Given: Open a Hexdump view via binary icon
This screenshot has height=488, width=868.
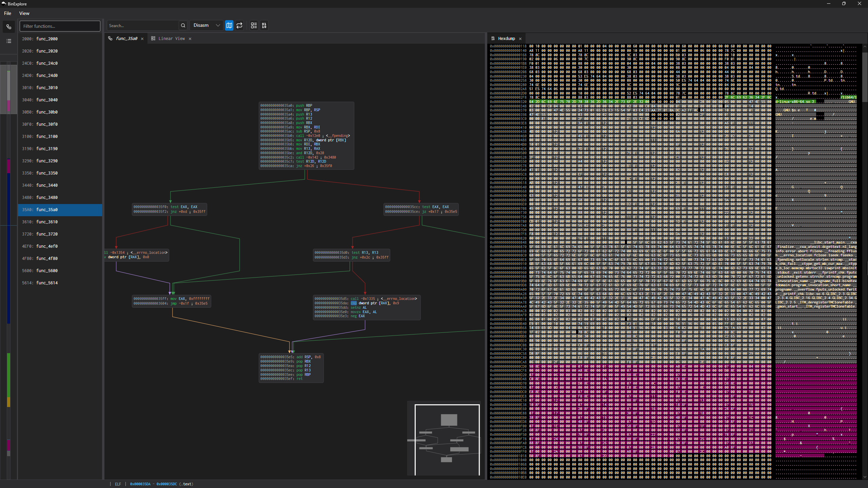Looking at the screenshot, I should coord(264,25).
